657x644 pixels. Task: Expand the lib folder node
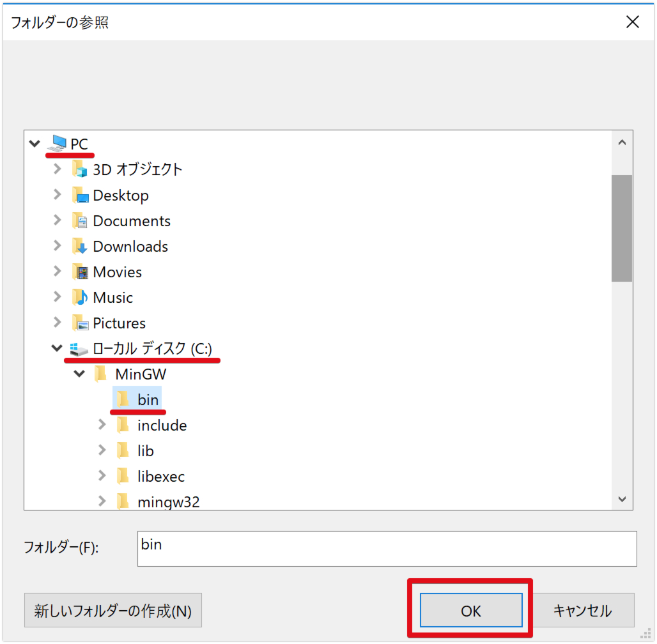click(102, 450)
